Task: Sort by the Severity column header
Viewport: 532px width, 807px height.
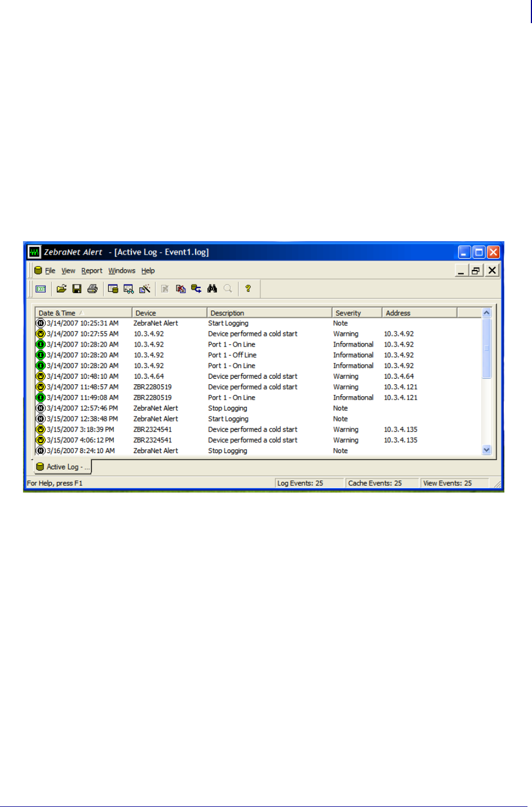Action: click(357, 313)
